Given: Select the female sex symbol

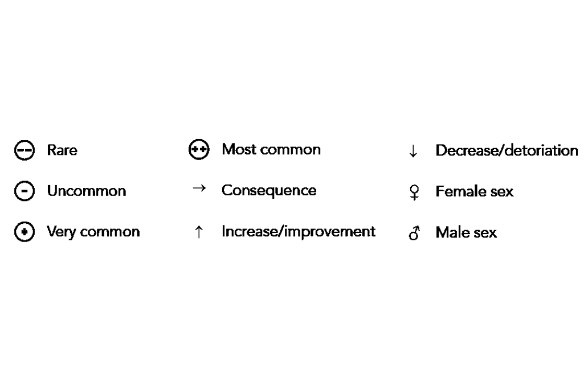Looking at the screenshot, I should pyautogui.click(x=413, y=192).
